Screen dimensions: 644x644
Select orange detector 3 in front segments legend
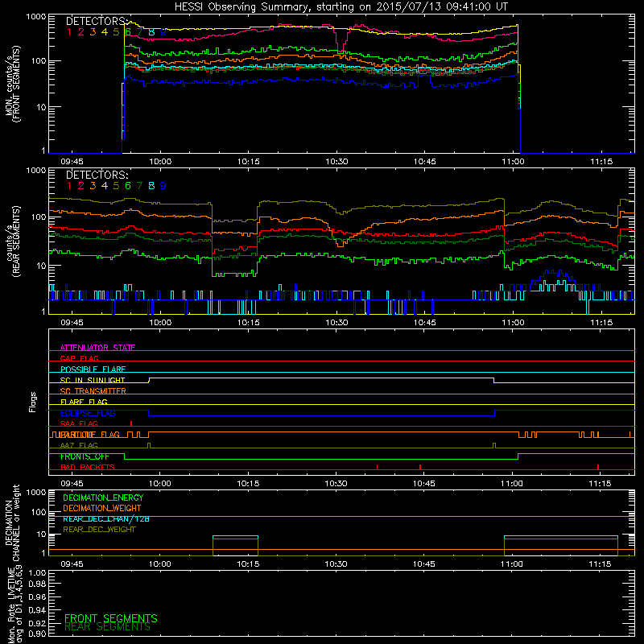click(93, 32)
